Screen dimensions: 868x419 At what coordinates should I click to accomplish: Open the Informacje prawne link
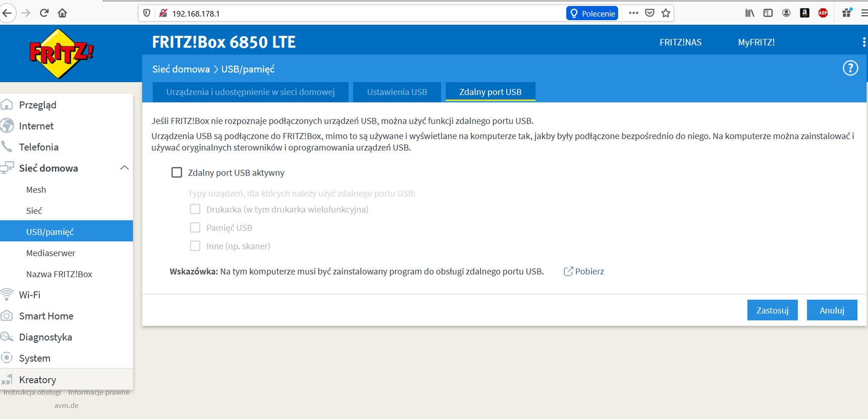coord(99,392)
